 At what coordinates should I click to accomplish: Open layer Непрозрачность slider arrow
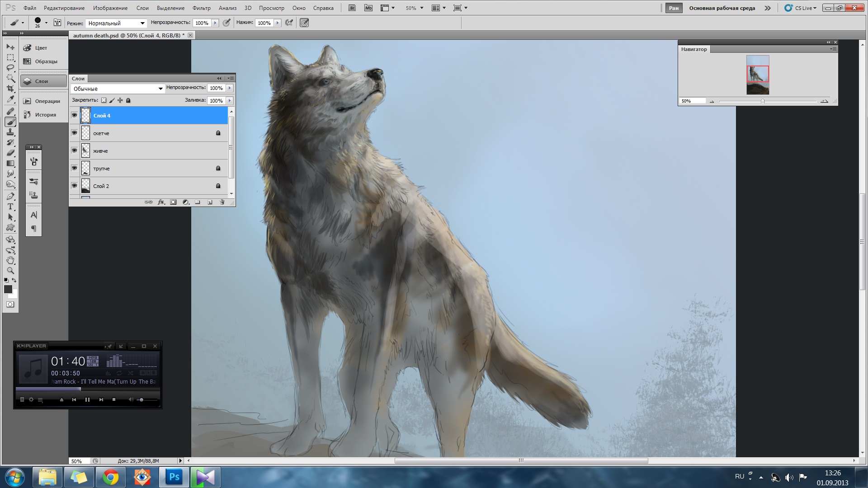tap(230, 88)
